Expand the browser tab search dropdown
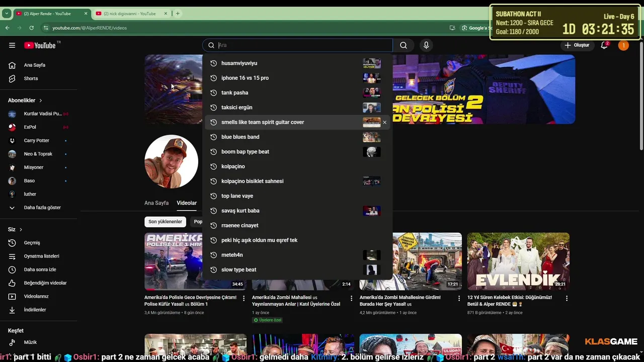The image size is (644, 362). (x=7, y=14)
